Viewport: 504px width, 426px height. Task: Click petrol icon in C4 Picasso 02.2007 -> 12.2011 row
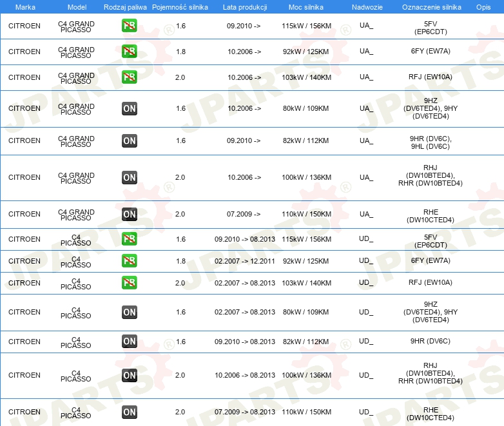[x=129, y=261]
